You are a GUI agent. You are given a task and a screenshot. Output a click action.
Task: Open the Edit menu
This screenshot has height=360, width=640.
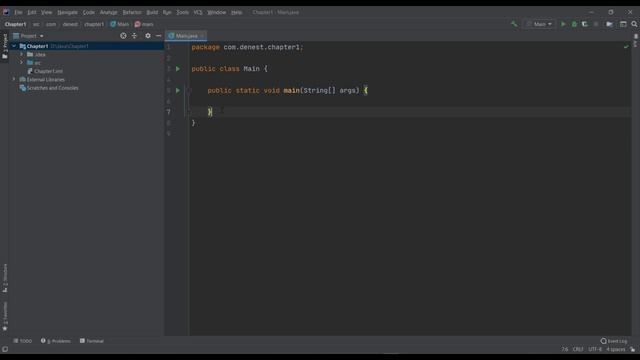pyautogui.click(x=32, y=12)
